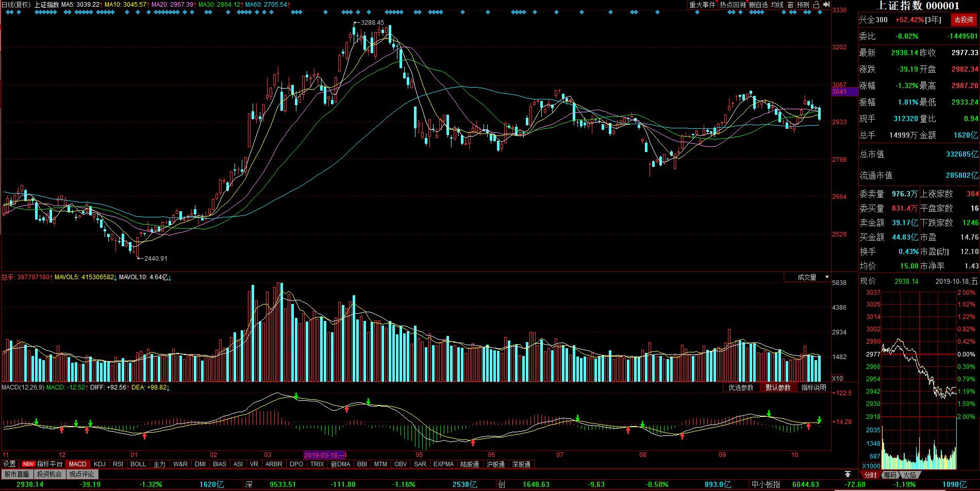Select the MACD indicator tab
The height and width of the screenshot is (491, 980).
[78, 464]
